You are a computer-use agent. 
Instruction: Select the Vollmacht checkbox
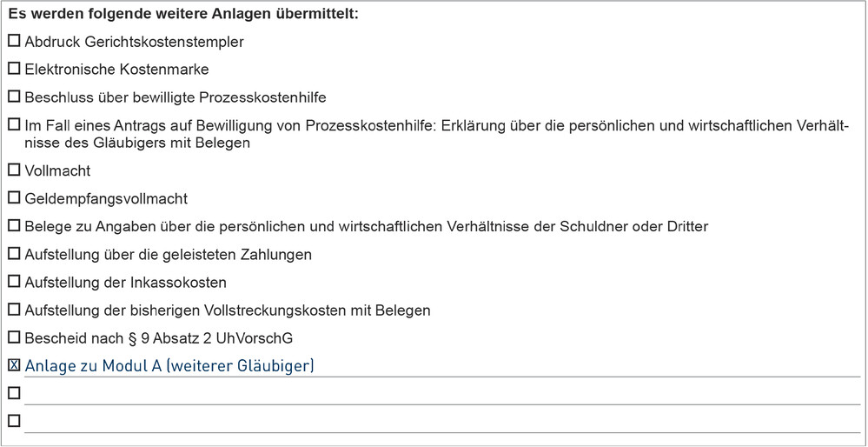[14, 170]
